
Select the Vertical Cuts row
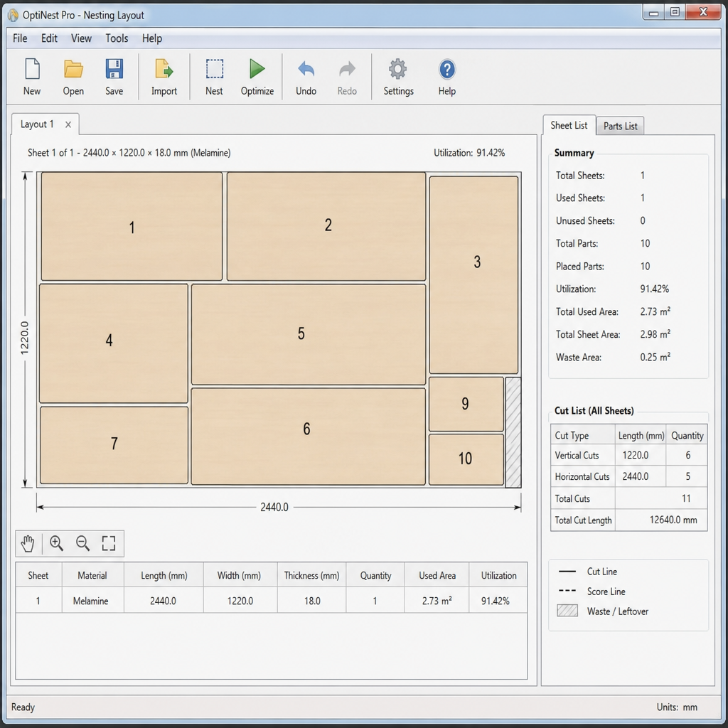(x=628, y=456)
